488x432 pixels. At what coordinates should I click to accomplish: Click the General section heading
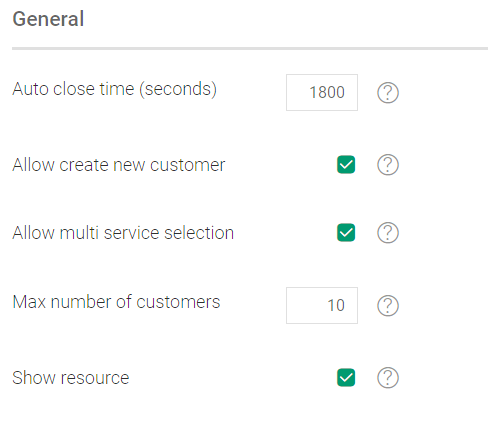coord(48,19)
